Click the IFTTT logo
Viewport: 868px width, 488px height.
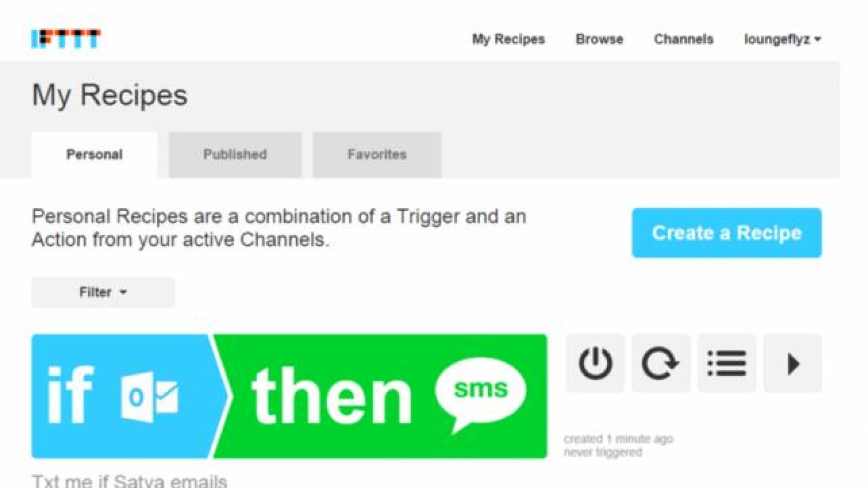[x=66, y=38]
